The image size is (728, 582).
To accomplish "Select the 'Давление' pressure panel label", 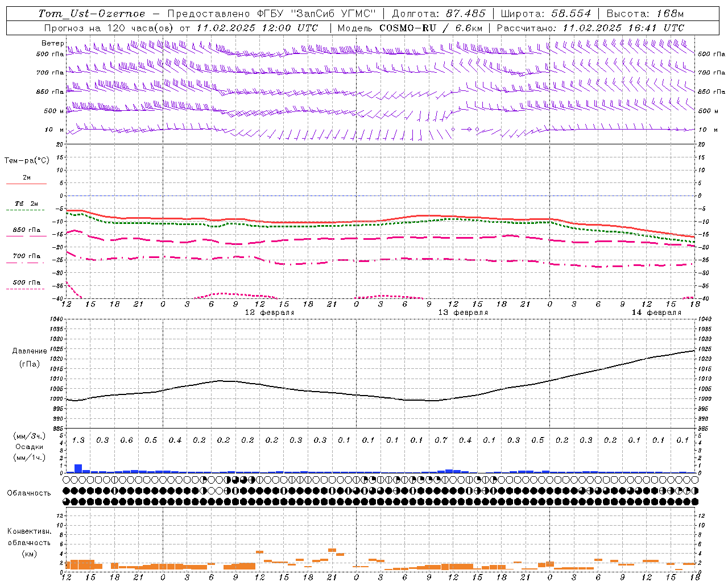I will pos(30,351).
